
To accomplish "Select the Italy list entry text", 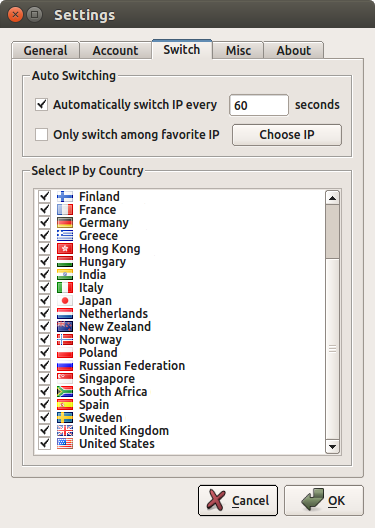I will (x=91, y=288).
